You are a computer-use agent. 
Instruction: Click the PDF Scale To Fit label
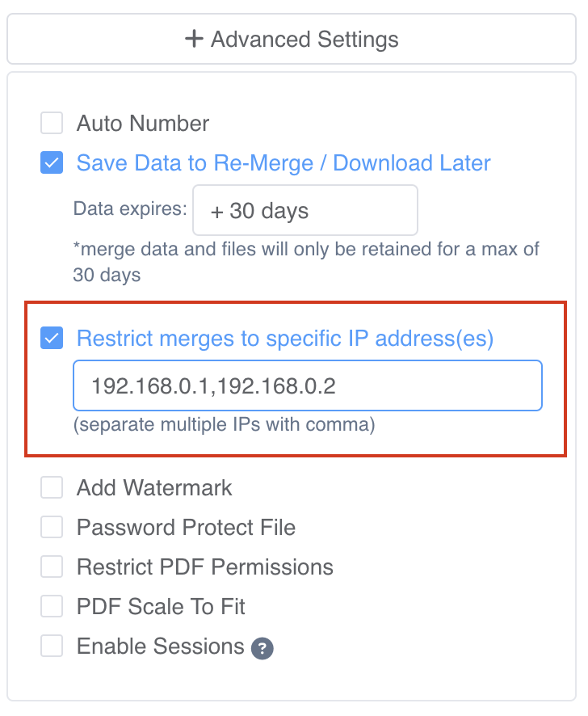pyautogui.click(x=161, y=607)
